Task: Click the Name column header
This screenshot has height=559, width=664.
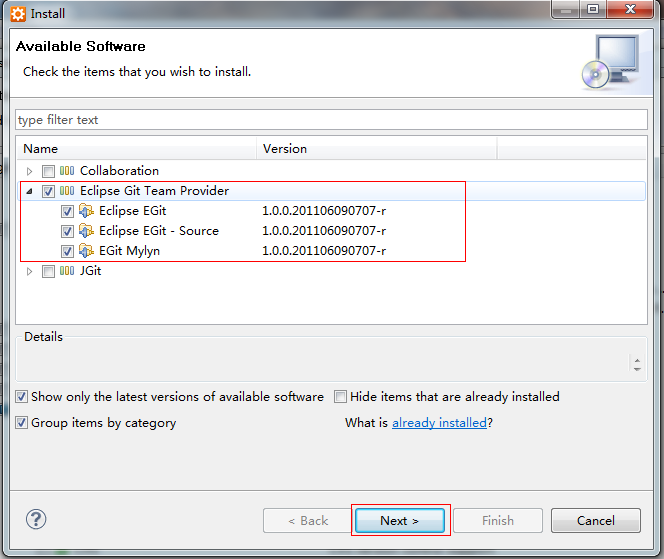Action: pos(136,149)
